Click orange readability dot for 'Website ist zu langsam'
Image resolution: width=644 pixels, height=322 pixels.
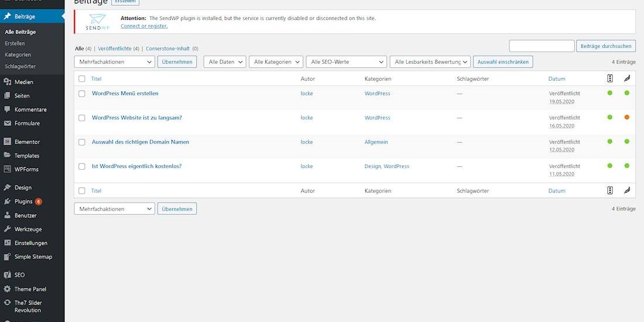627,117
